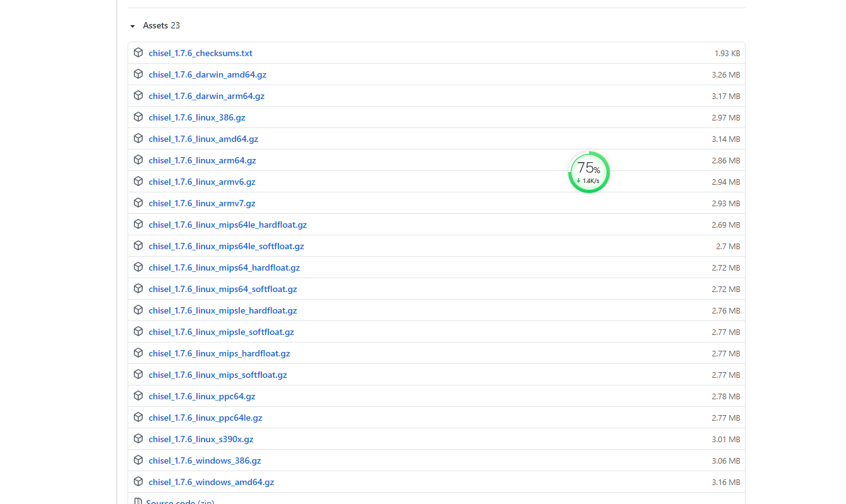Download chisel_1.7.6_linux_mips64_softfloat.gz
The image size is (846, 504).
click(223, 290)
